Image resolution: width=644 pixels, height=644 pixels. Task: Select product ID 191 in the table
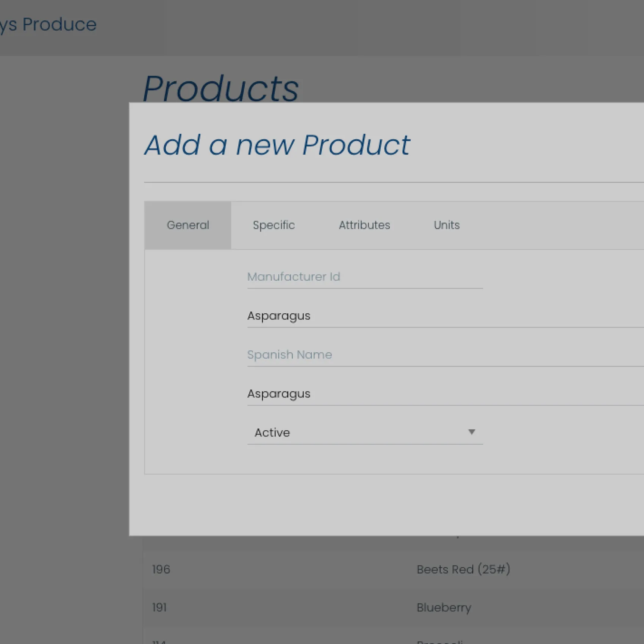click(159, 608)
